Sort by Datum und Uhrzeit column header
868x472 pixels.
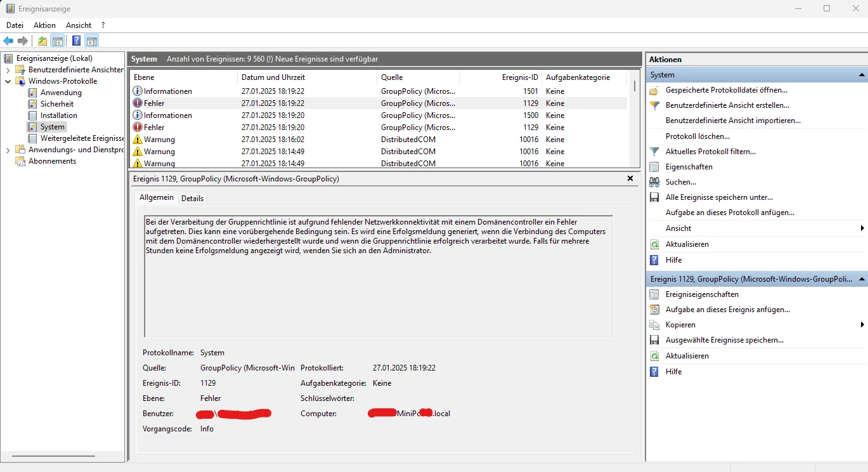pos(306,77)
